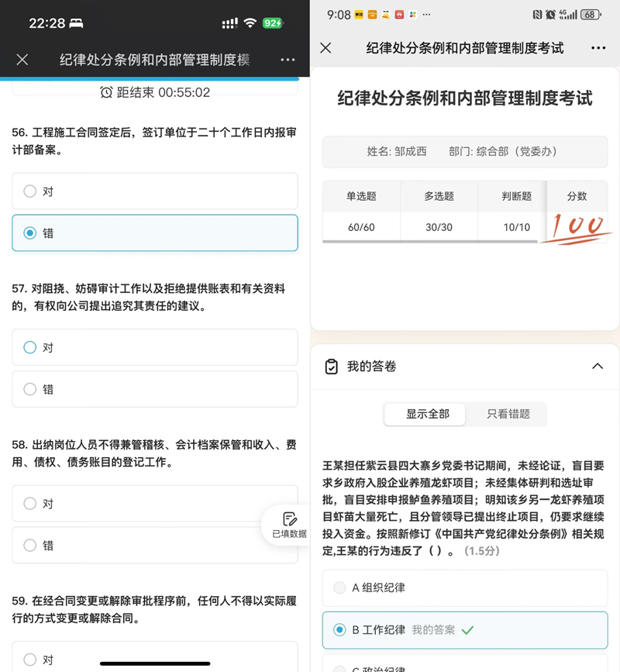Switch to the 显示全部 tab

coord(425,414)
